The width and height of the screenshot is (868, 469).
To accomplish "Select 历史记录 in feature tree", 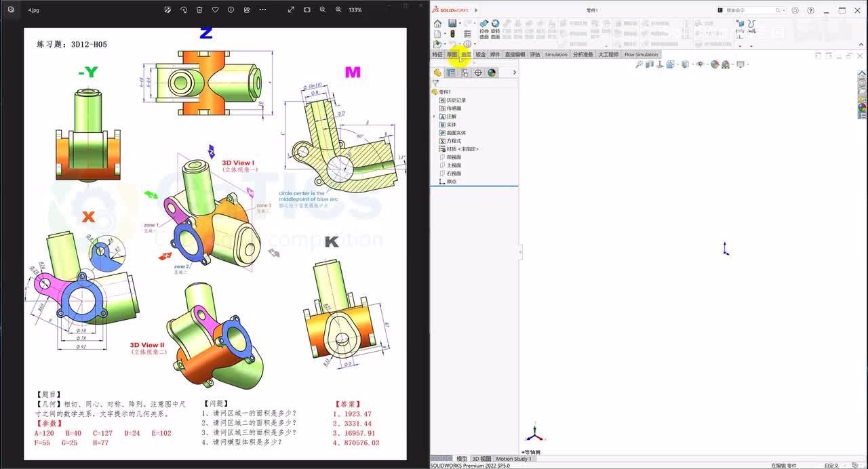I will tap(452, 100).
